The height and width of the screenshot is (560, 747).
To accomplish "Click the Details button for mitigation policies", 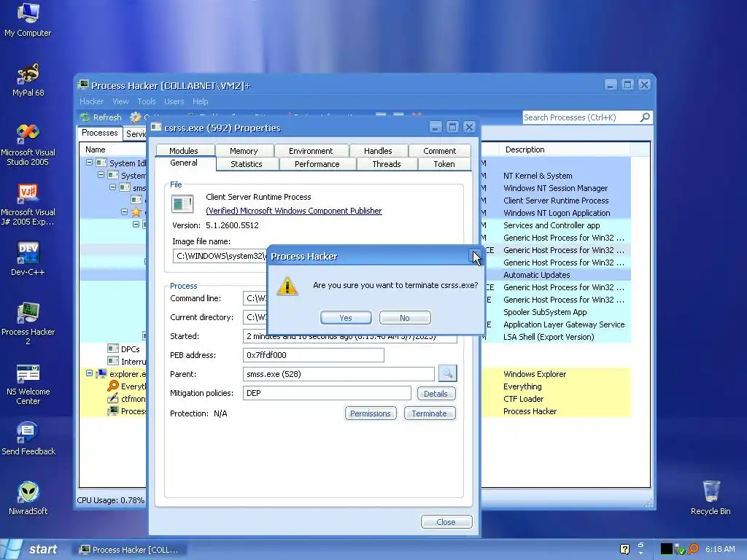I will [436, 393].
